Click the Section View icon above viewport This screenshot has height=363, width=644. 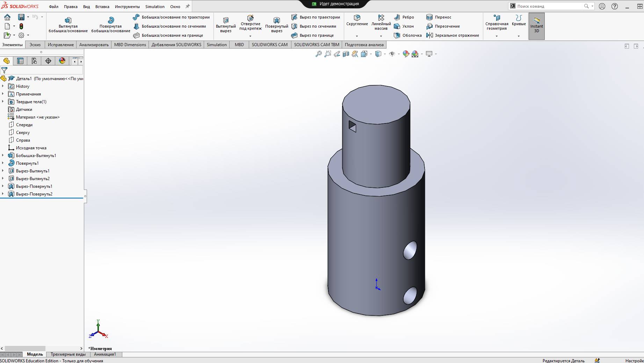point(346,54)
